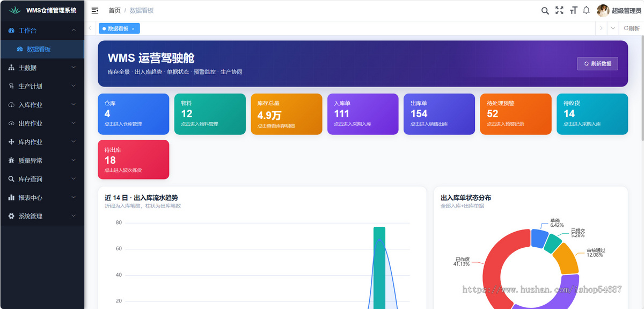
Task: Open the font size adjuster icon
Action: (x=573, y=10)
